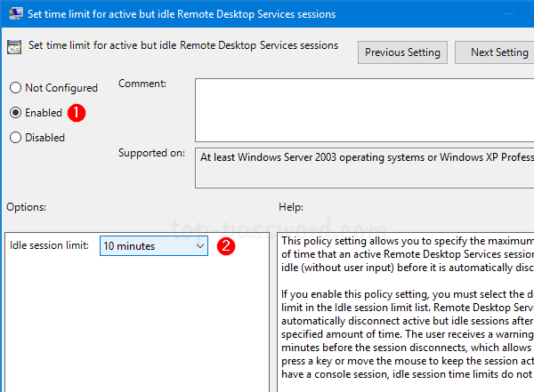Click inside the Comment text box
Viewport: 534px width, 392px height.
point(365,109)
